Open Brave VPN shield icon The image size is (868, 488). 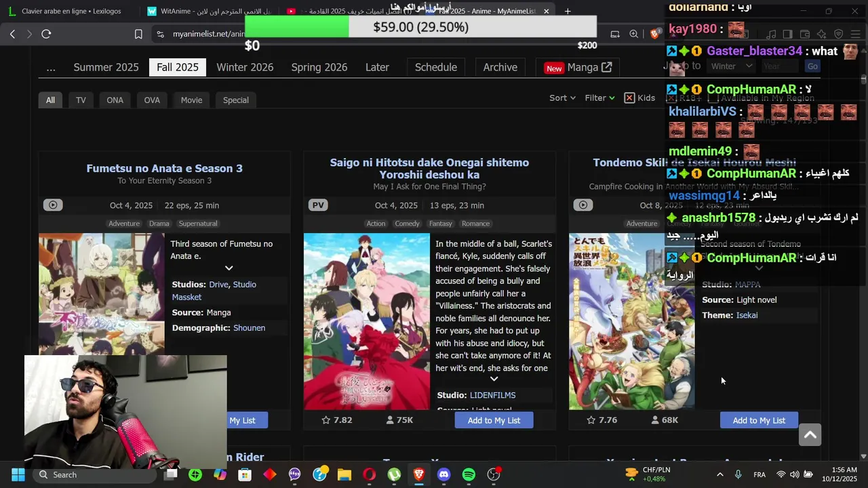[x=838, y=34]
